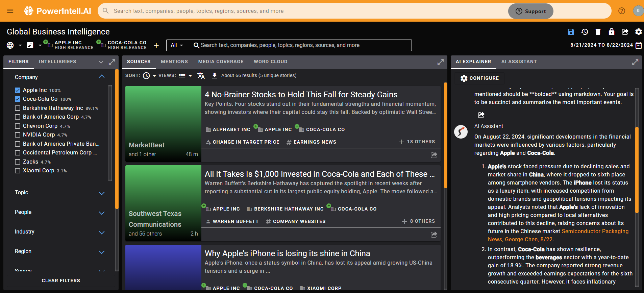Check the Zacks filter
This screenshot has width=644, height=293.
click(x=18, y=162)
